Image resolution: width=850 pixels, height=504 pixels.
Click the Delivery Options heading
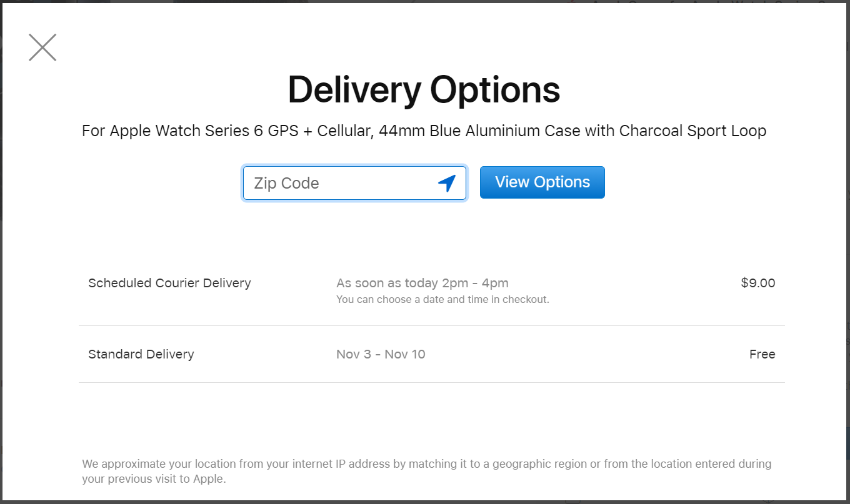pos(424,89)
